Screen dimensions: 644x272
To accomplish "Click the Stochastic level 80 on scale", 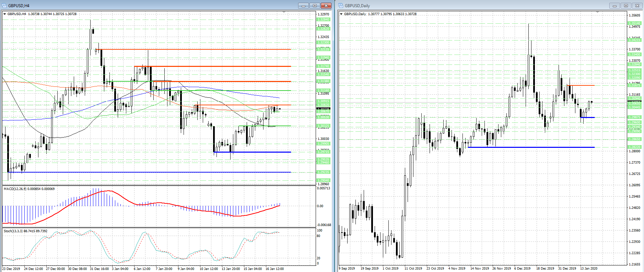I will [319, 236].
